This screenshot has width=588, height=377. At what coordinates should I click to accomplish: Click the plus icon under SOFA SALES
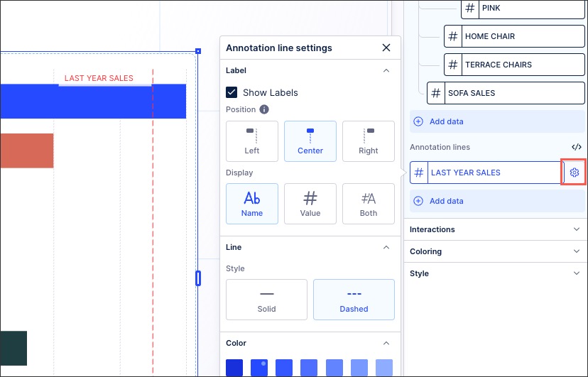click(x=418, y=121)
